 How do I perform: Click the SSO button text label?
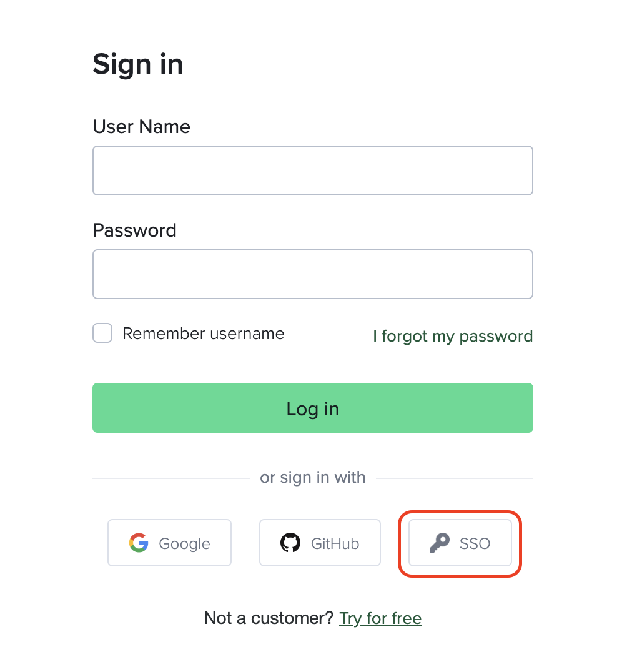tap(476, 543)
